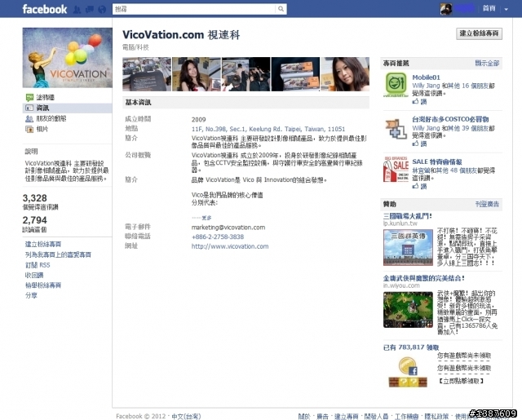Click the photos icon in sidebar
Viewport: 522px width, 420px height.
click(x=29, y=129)
